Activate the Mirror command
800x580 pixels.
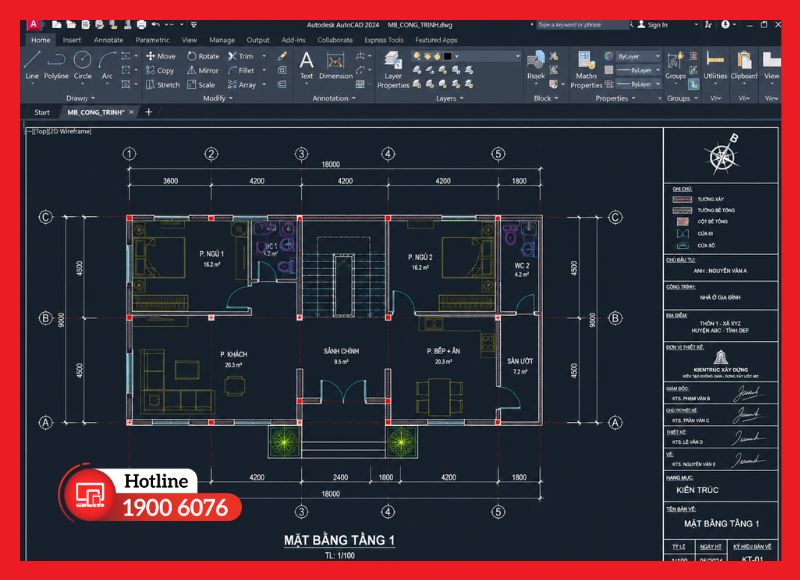click(x=203, y=70)
